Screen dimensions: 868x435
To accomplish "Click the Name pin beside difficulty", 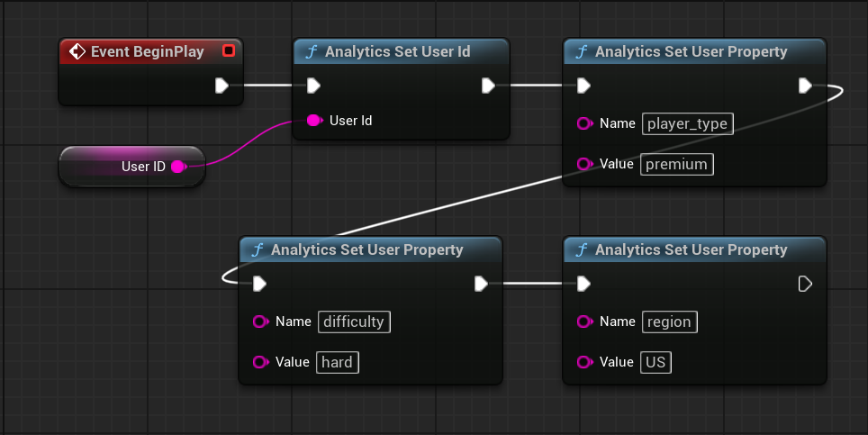I will click(x=260, y=322).
